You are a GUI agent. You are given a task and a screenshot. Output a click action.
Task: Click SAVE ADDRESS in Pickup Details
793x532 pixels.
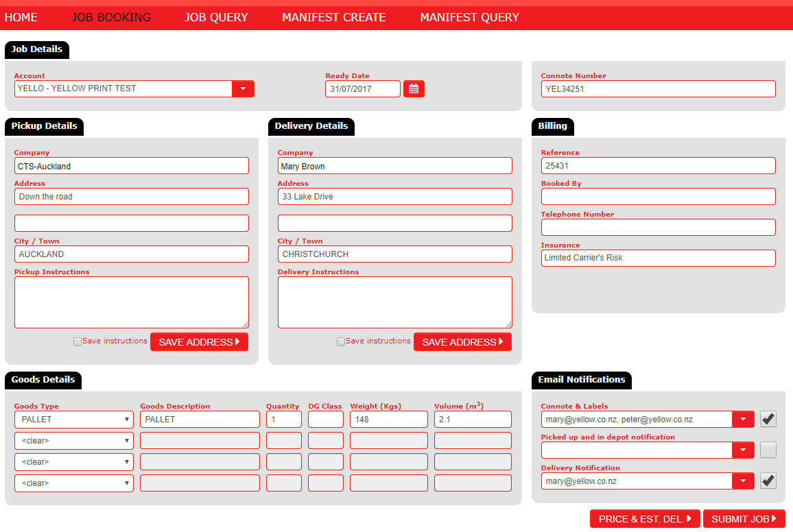click(199, 342)
